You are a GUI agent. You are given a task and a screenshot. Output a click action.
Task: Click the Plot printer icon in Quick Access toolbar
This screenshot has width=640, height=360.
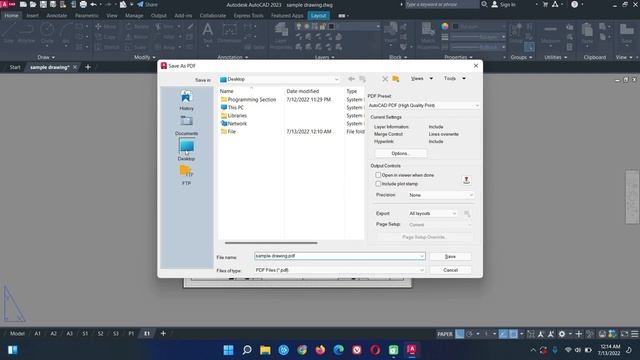coord(83,4)
